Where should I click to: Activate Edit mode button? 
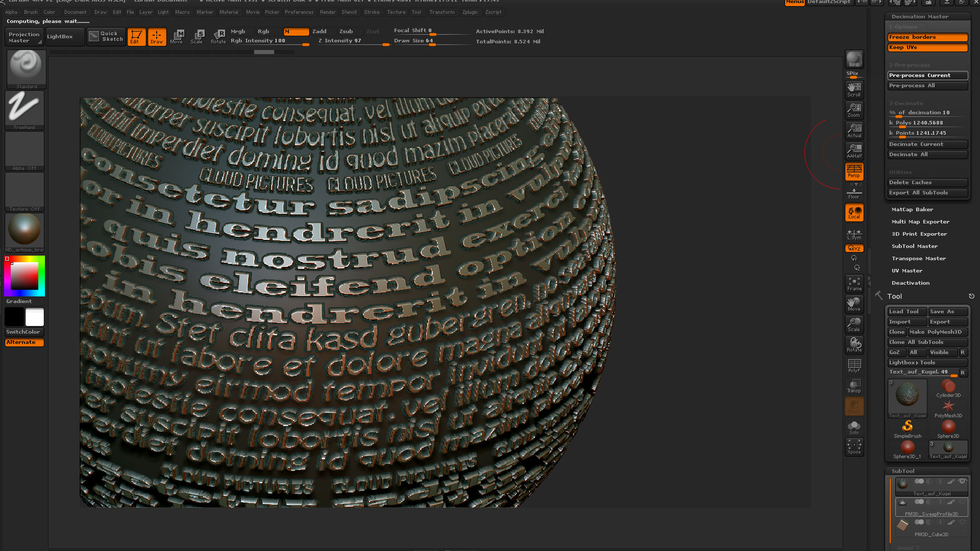(136, 37)
